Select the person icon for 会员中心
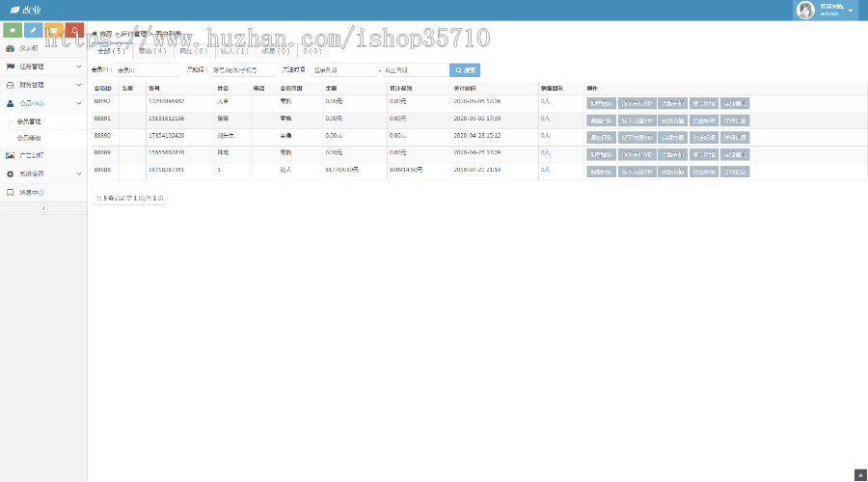 [10, 103]
